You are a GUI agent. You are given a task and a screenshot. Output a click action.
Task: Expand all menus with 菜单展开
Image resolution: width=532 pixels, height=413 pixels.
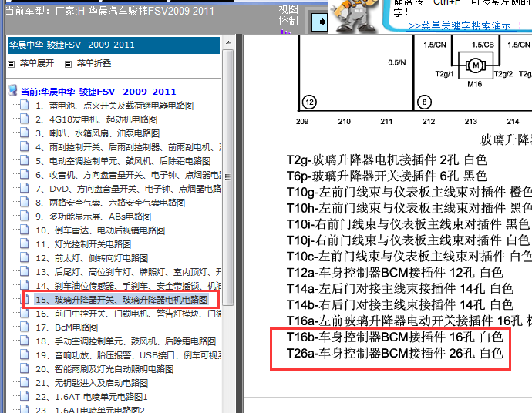click(37, 63)
